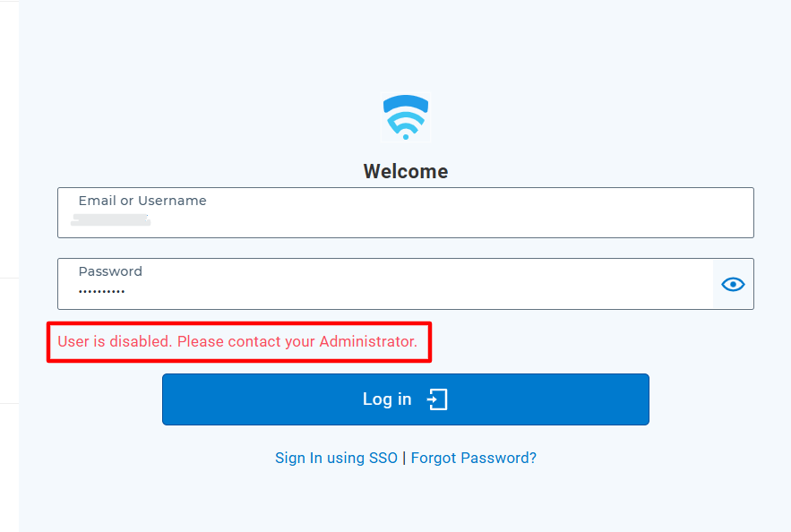
Task: Click empty space right of the Welcome heading
Action: (x=609, y=171)
